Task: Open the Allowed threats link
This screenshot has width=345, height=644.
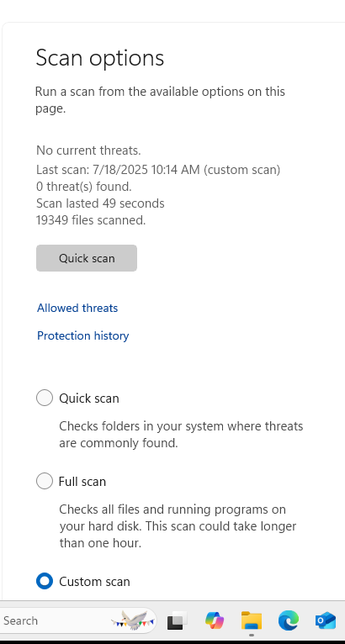Action: (77, 308)
